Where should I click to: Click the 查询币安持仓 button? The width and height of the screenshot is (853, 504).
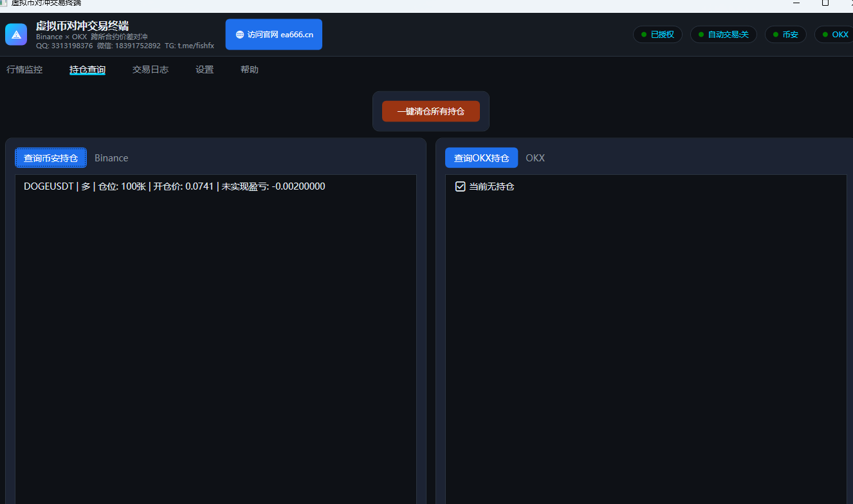click(x=51, y=158)
